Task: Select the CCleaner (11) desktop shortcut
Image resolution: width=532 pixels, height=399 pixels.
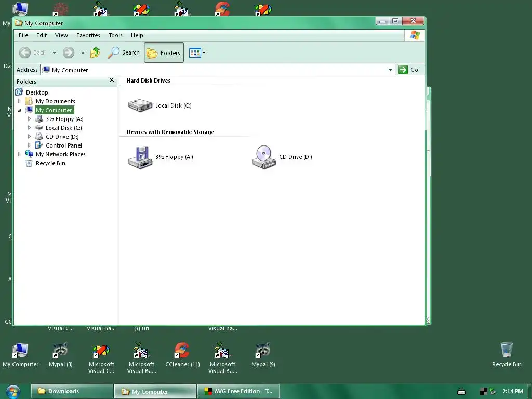Action: (x=182, y=355)
